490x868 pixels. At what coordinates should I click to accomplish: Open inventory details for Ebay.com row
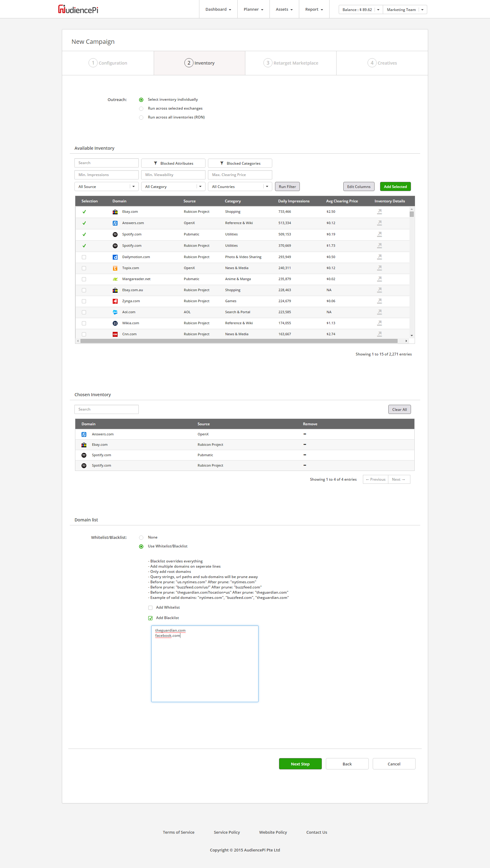tap(379, 212)
